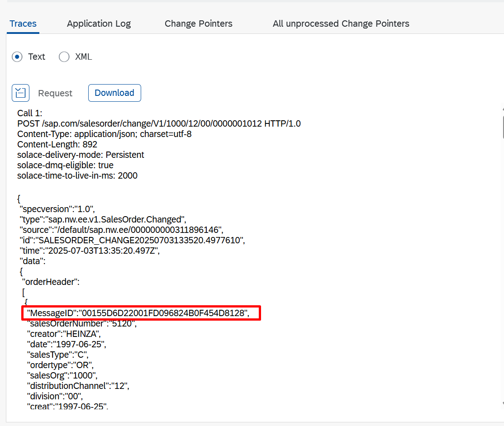Image resolution: width=504 pixels, height=426 pixels.
Task: Switch to the Traces tab
Action: (x=23, y=24)
